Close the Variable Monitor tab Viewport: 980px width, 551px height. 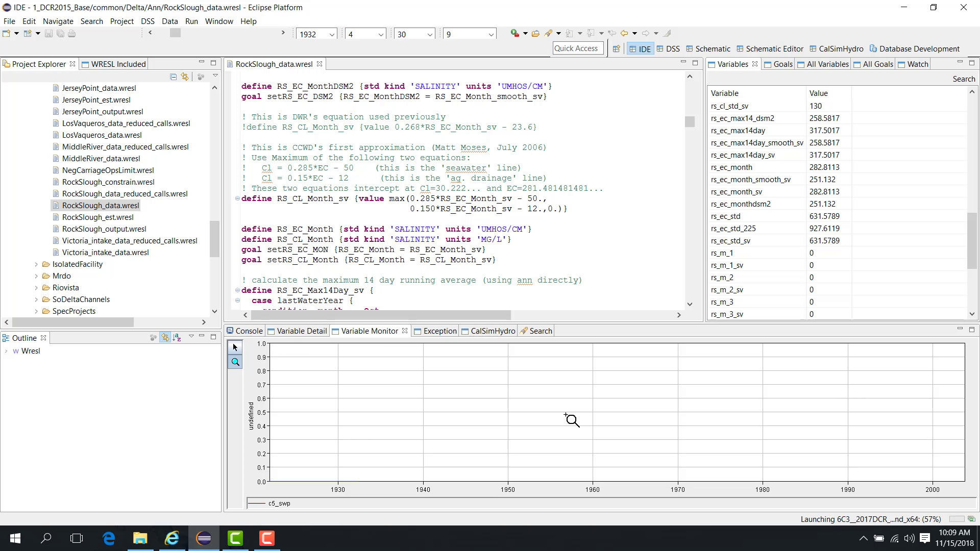(x=405, y=331)
